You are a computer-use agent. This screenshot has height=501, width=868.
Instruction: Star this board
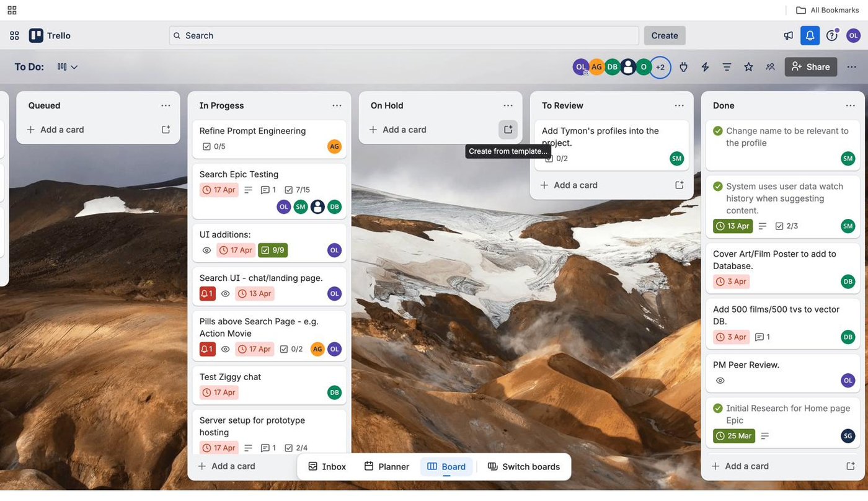(x=748, y=67)
